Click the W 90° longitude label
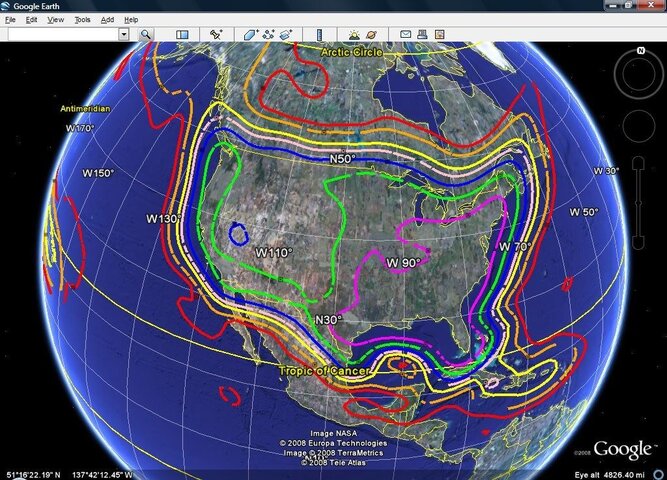 coord(403,263)
